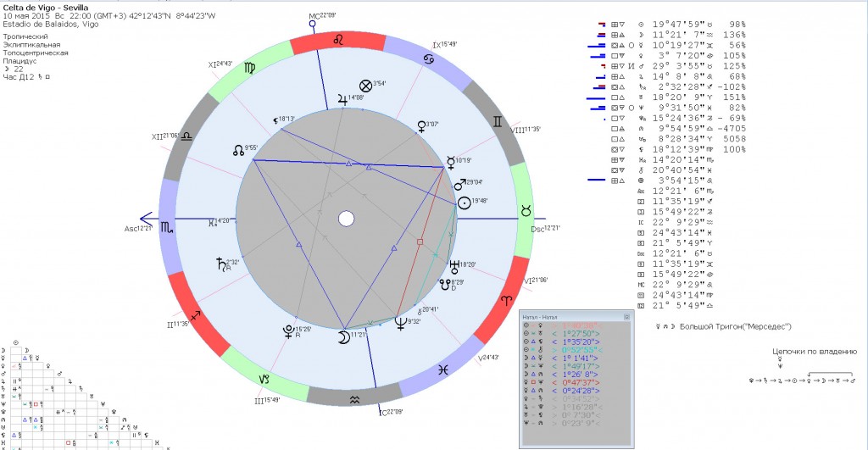Click the Плацидус house system label
Image resolution: width=868 pixels, height=450 pixels.
pos(20,61)
